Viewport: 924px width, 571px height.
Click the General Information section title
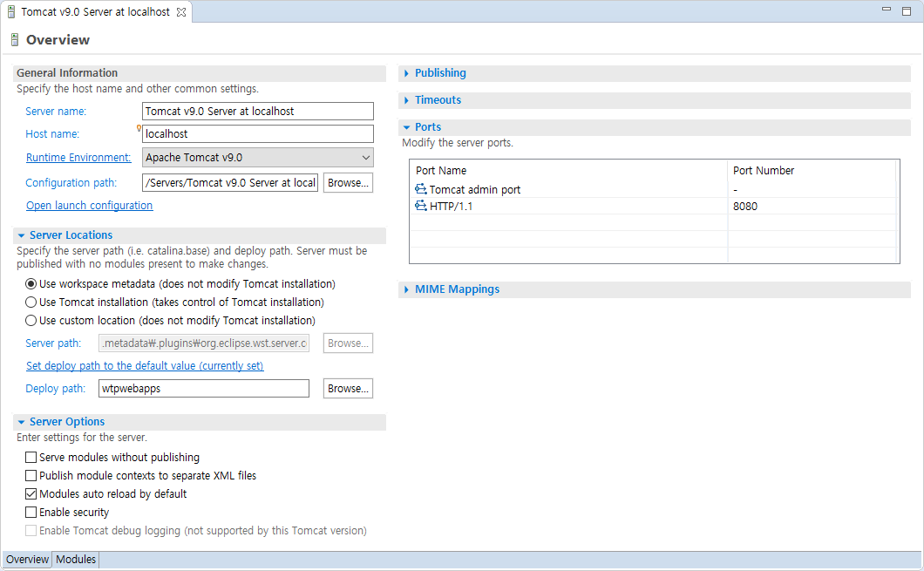pos(67,73)
